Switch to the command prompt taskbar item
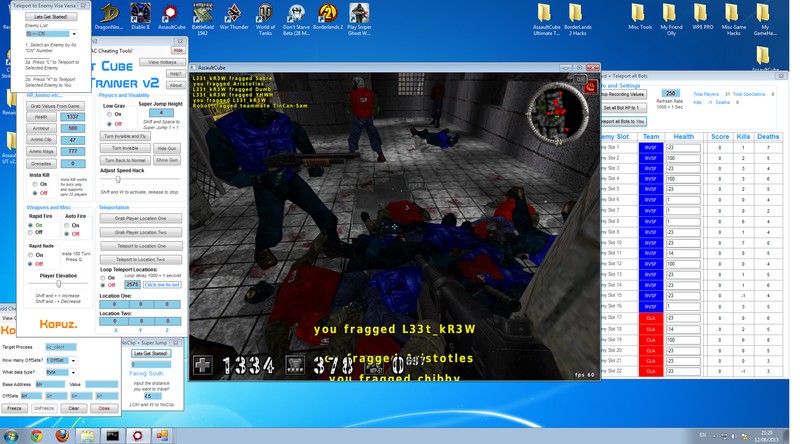800x444 pixels. click(x=112, y=436)
